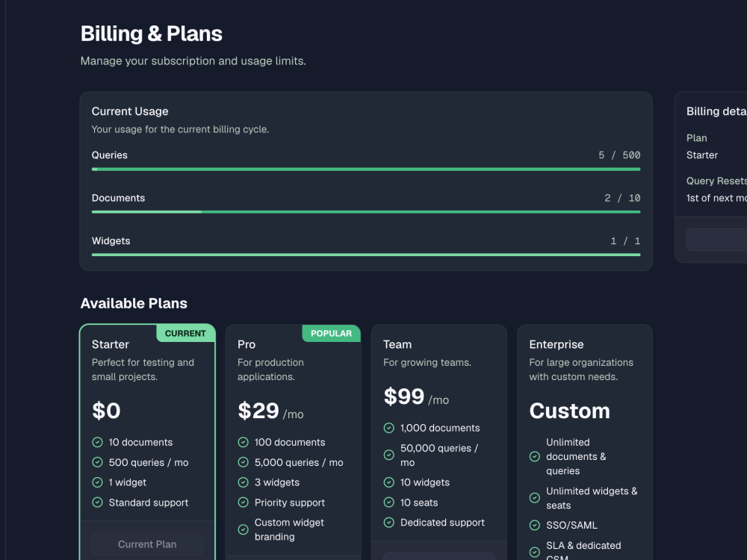Viewport: 747px width, 560px height.
Task: Select the Team plan card heading
Action: [x=397, y=344]
